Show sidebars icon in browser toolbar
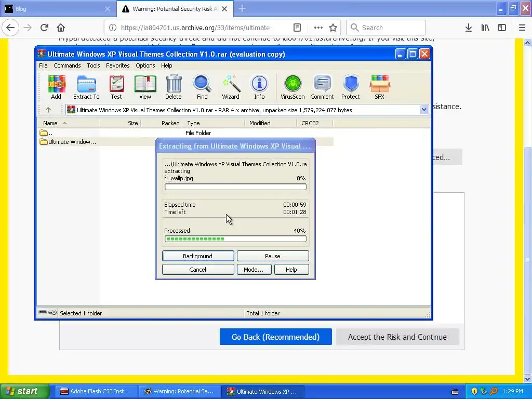 click(502, 28)
